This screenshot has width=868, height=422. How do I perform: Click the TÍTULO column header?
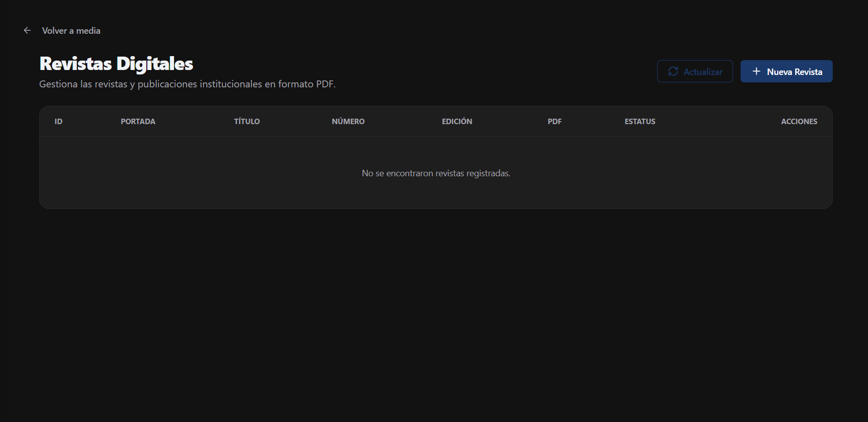(x=247, y=122)
